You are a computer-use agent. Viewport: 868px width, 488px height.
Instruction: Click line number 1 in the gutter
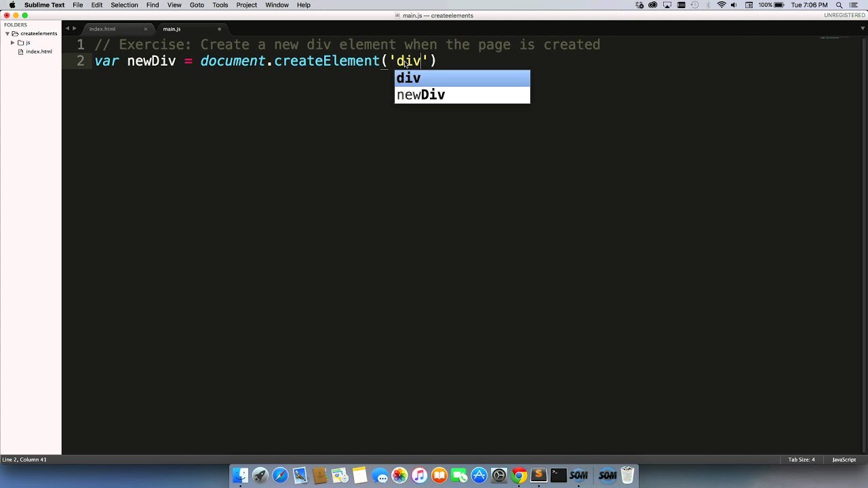click(x=81, y=45)
